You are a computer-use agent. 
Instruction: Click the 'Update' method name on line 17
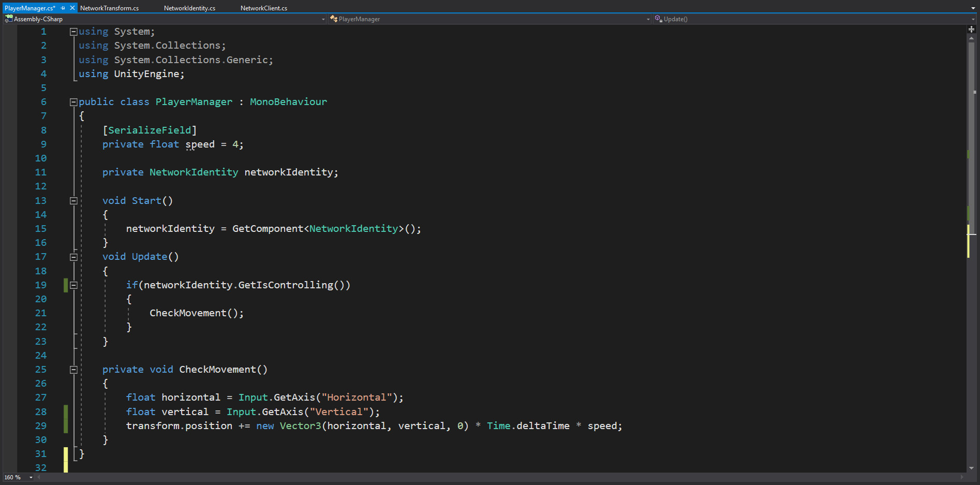pyautogui.click(x=150, y=257)
